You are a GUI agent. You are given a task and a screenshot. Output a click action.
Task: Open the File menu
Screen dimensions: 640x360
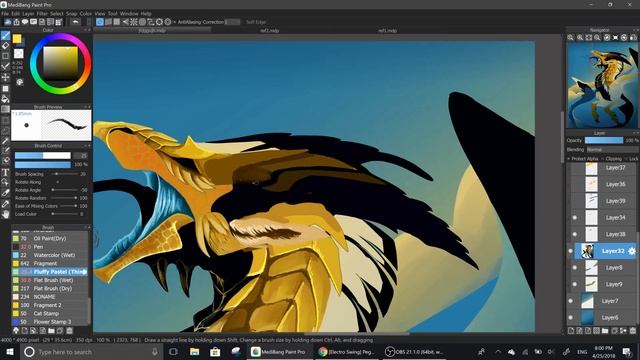point(5,13)
